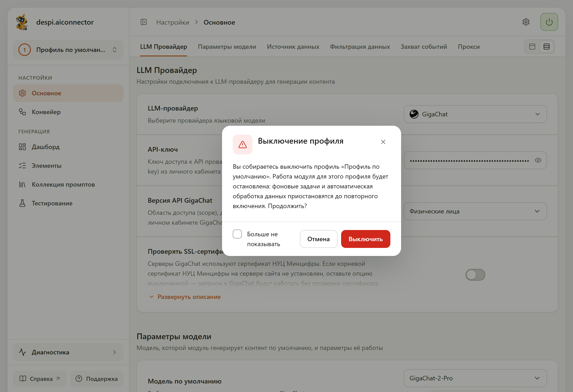Click the red Выключить button
This screenshot has height=392, width=573.
click(x=365, y=239)
